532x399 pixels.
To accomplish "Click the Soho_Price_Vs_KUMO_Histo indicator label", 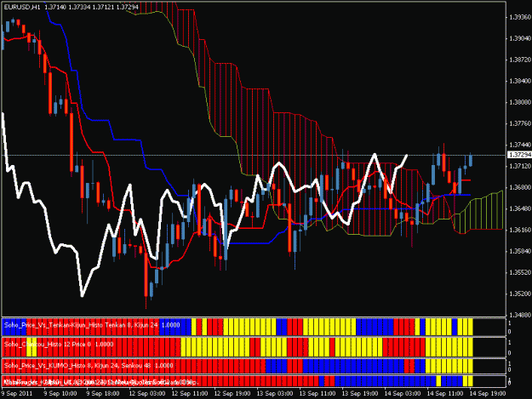I will pyautogui.click(x=89, y=366).
